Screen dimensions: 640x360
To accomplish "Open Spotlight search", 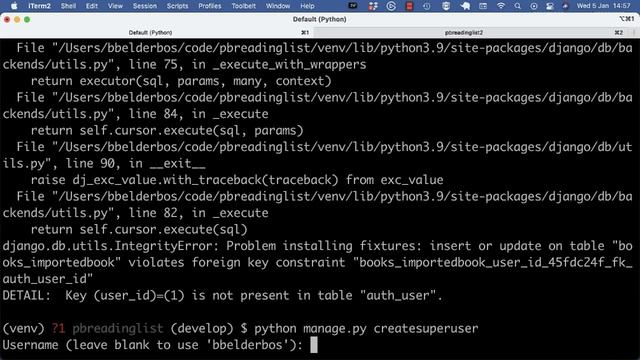I will [x=518, y=6].
